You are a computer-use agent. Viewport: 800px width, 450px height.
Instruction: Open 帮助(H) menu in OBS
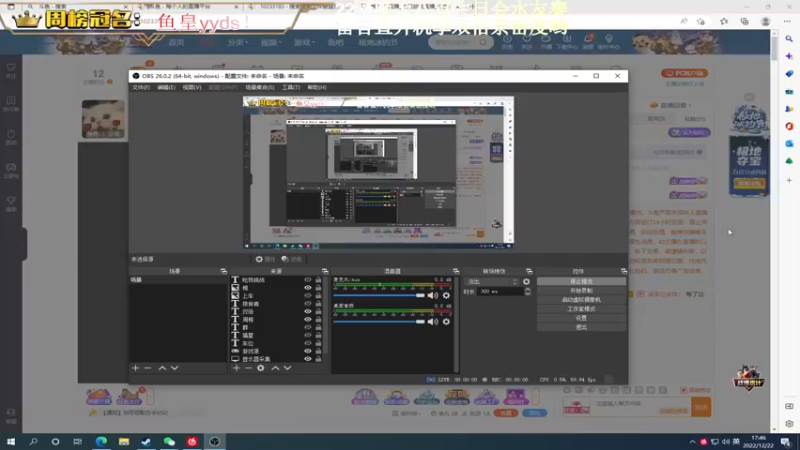(317, 87)
